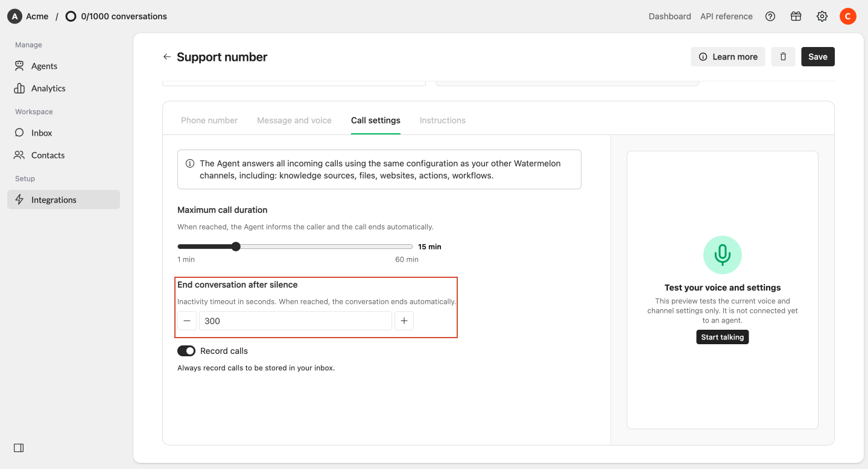Click the conversations usage circle icon
This screenshot has width=868, height=469.
(x=71, y=16)
